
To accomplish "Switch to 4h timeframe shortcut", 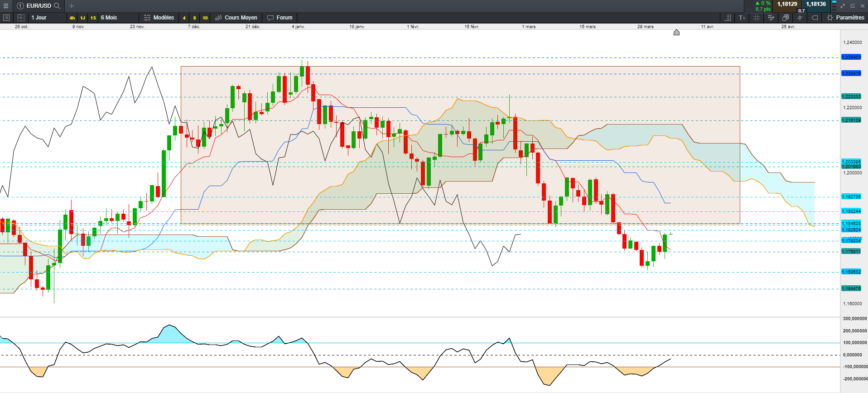I will pyautogui.click(x=72, y=18).
